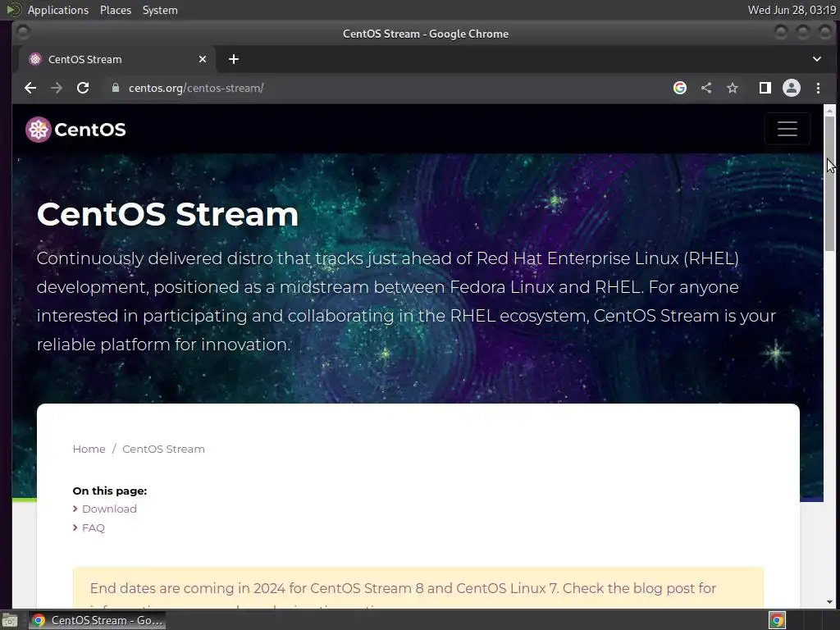
Task: Open the Google icon in address bar
Action: point(680,88)
